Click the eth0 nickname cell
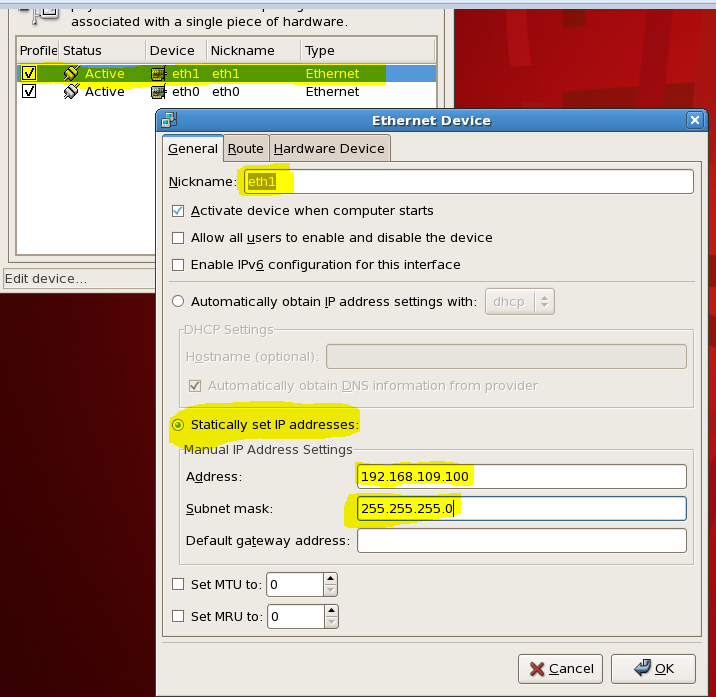The image size is (716, 697). [x=226, y=92]
